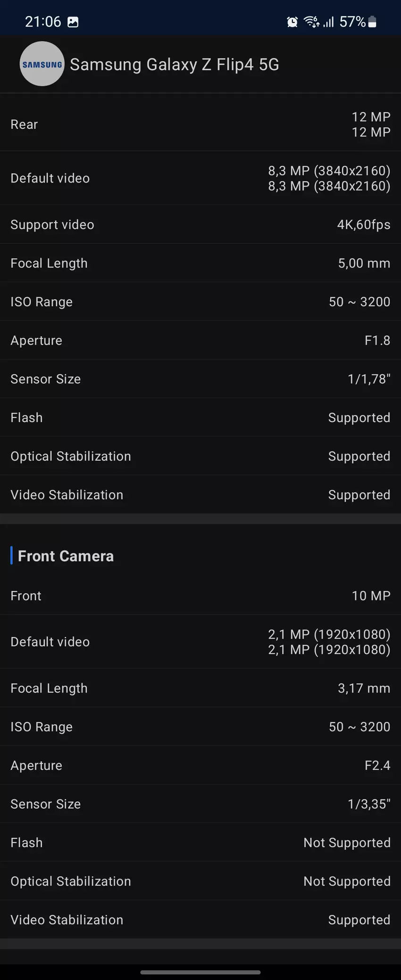Screen dimensions: 401x980
Task: Tap the mobile signal strength icon
Action: click(329, 22)
